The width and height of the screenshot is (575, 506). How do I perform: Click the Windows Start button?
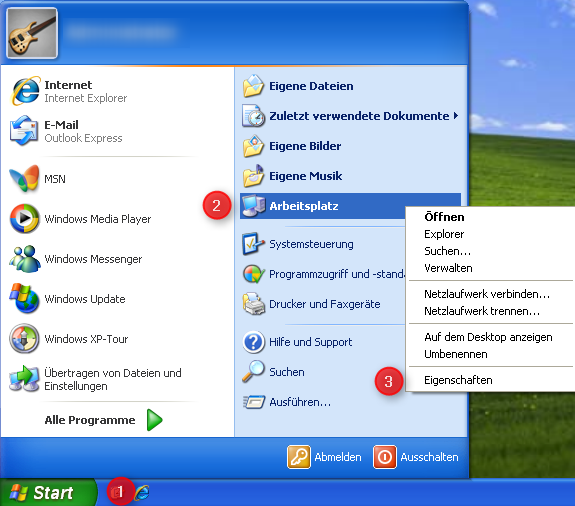coord(48,492)
